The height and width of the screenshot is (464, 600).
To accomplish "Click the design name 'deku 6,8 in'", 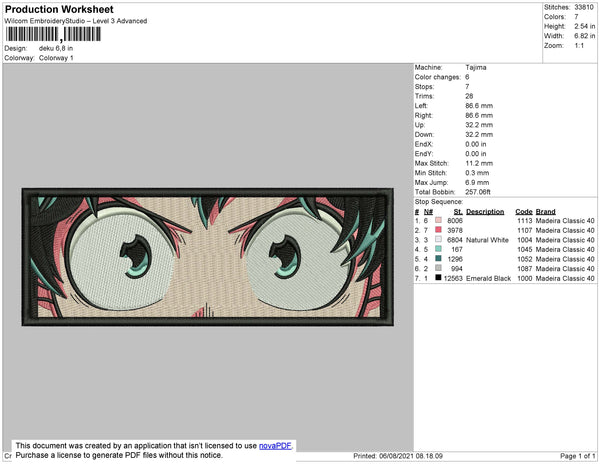I will (56, 49).
